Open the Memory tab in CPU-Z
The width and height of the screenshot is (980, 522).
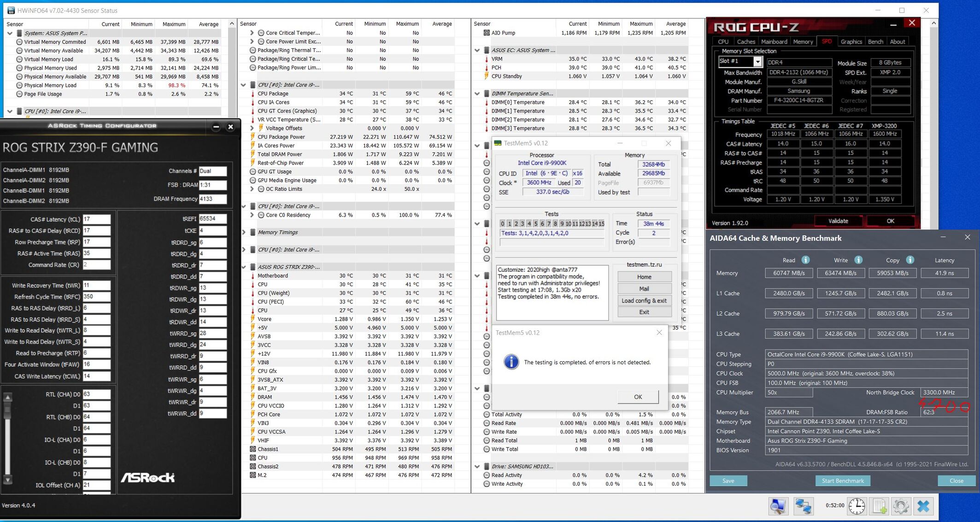point(803,41)
